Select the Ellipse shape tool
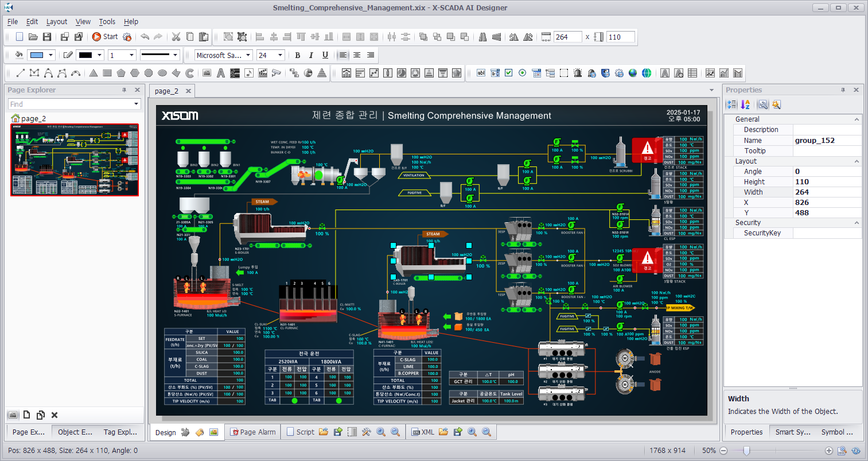The width and height of the screenshot is (868, 461). pyautogui.click(x=162, y=73)
